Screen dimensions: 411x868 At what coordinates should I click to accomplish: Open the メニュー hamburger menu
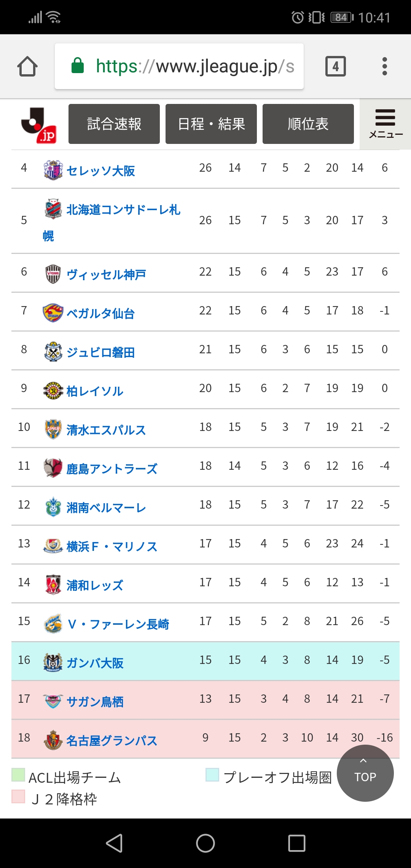click(x=385, y=124)
